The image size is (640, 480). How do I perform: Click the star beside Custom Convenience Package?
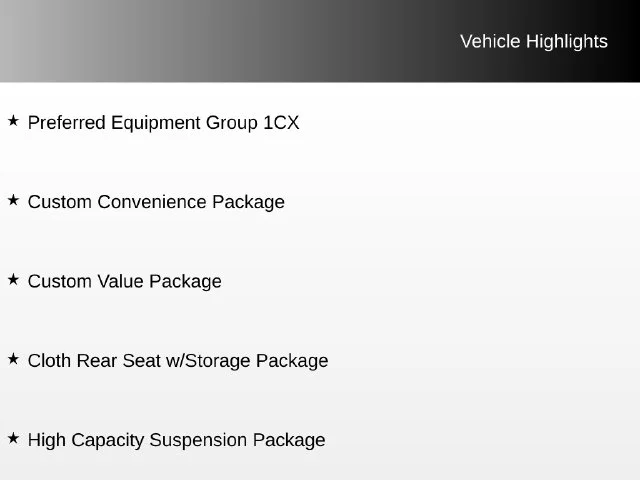pyautogui.click(x=13, y=200)
